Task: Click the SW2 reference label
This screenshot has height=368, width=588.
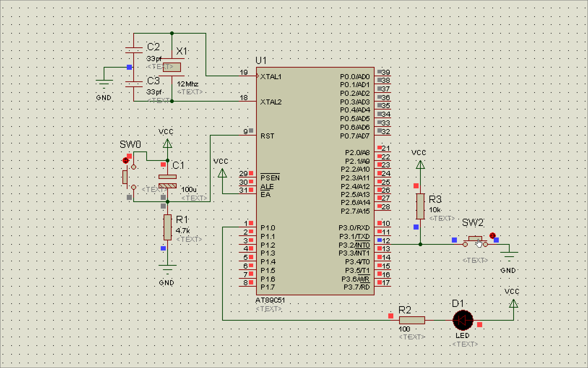Action: 473,223
